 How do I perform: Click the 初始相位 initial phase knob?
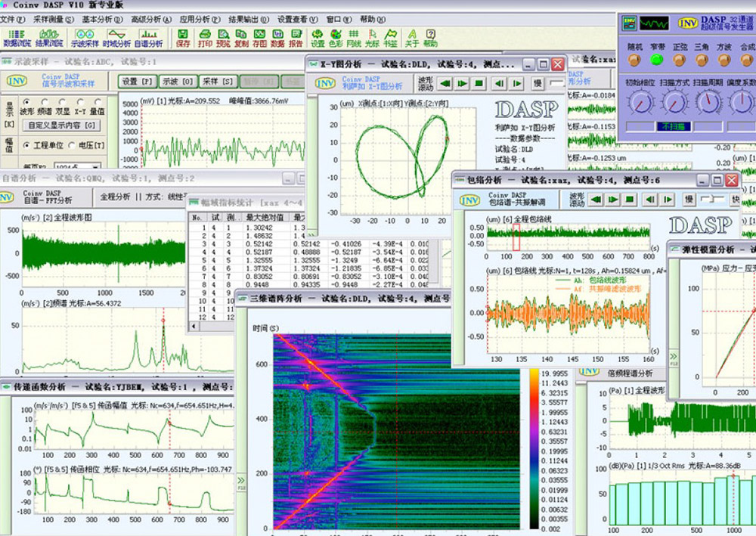pos(640,103)
